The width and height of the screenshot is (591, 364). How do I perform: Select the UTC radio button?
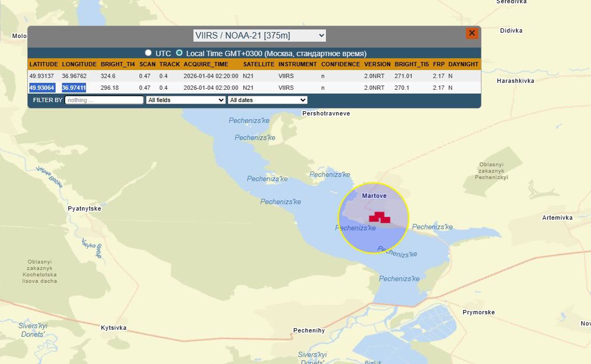148,52
